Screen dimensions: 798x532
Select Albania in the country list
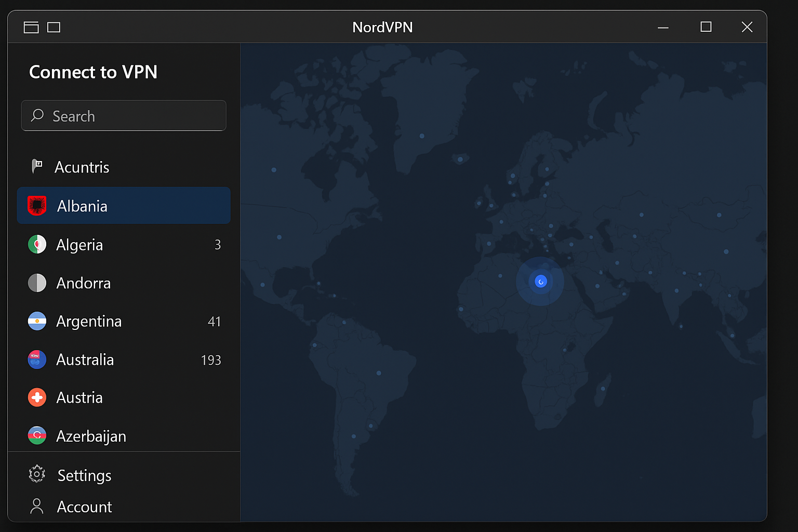[124, 206]
